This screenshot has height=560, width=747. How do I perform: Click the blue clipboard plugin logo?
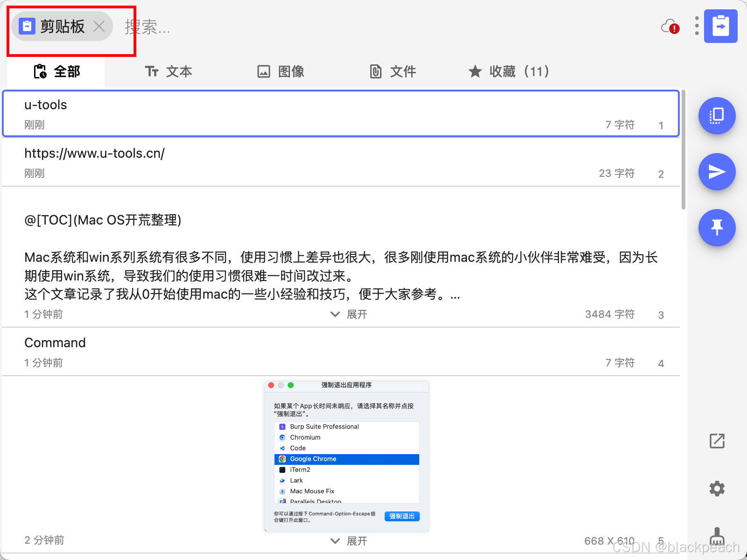(720, 26)
